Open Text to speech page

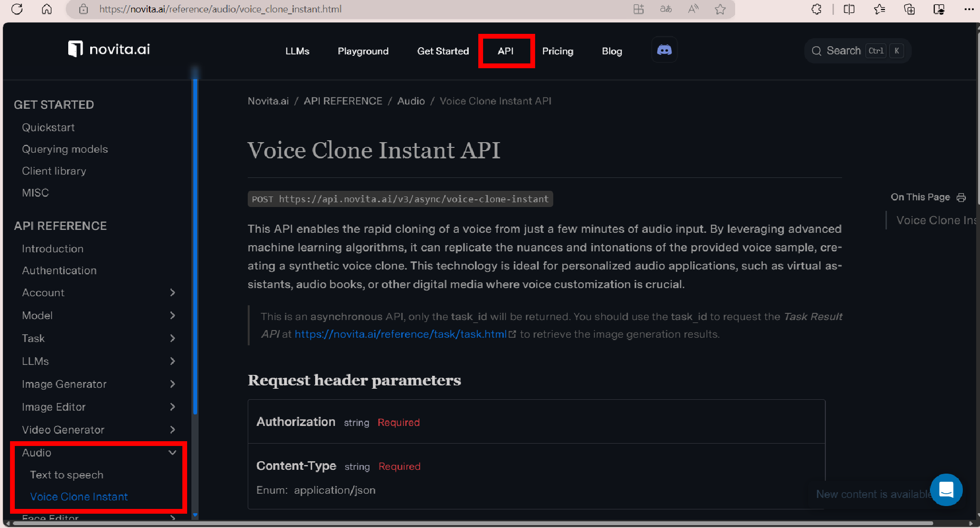(x=66, y=475)
